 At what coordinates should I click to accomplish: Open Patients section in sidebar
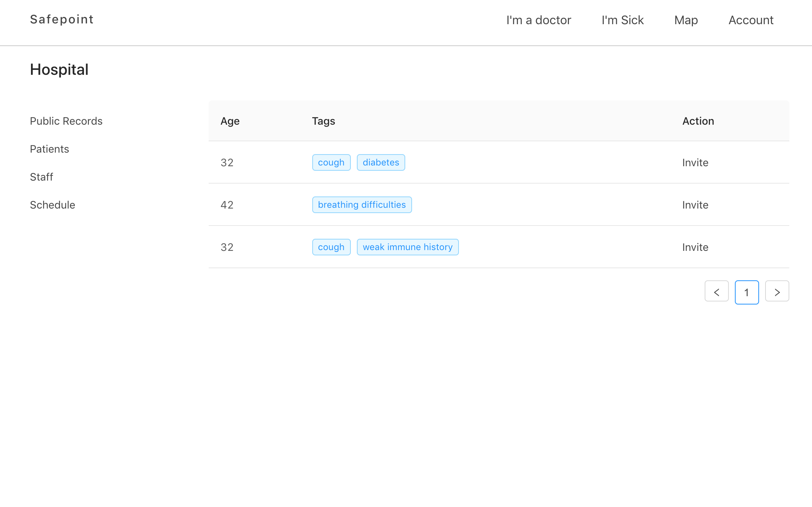50,149
